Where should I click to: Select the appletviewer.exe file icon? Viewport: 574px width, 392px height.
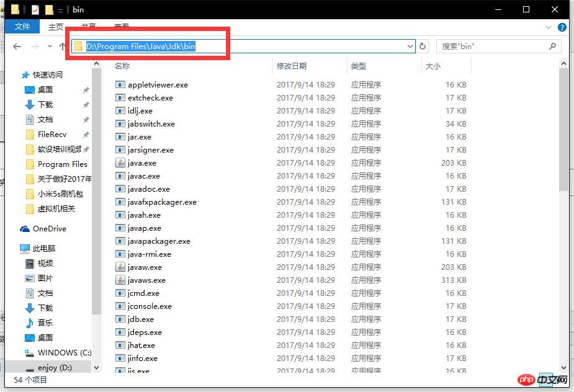(x=120, y=84)
